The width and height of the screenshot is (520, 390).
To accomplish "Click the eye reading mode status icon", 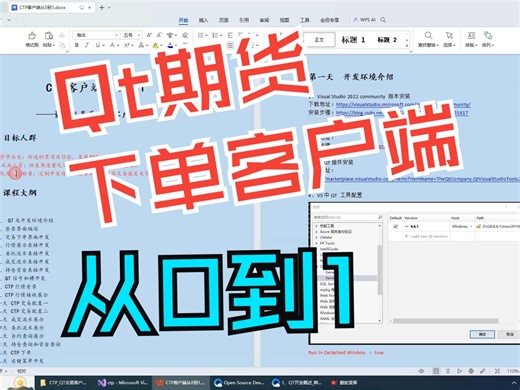I will 421,371.
